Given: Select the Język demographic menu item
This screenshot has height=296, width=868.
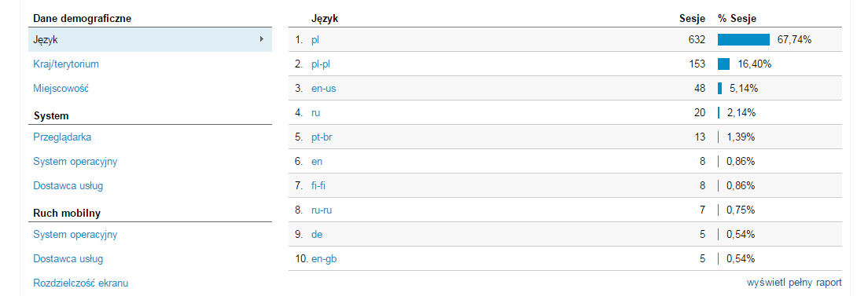Looking at the screenshot, I should tap(150, 40).
